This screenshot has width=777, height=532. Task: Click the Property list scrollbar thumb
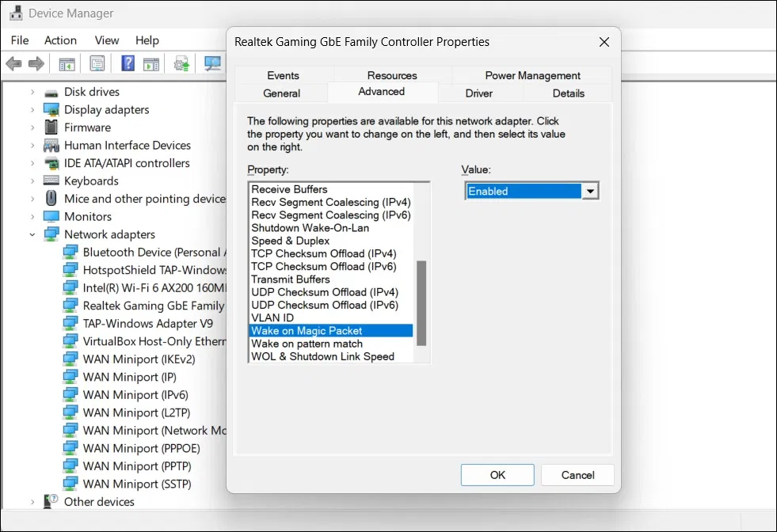coord(421,303)
